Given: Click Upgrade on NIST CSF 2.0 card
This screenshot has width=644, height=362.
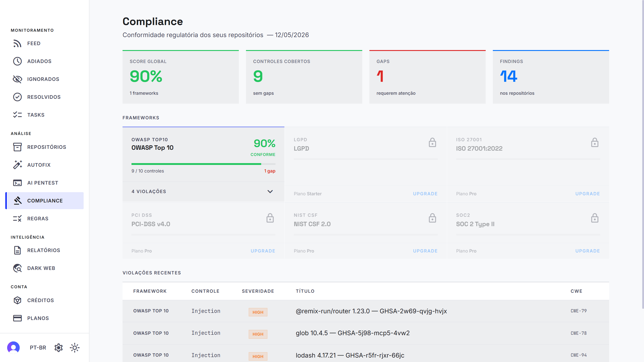Looking at the screenshot, I should coord(425,251).
